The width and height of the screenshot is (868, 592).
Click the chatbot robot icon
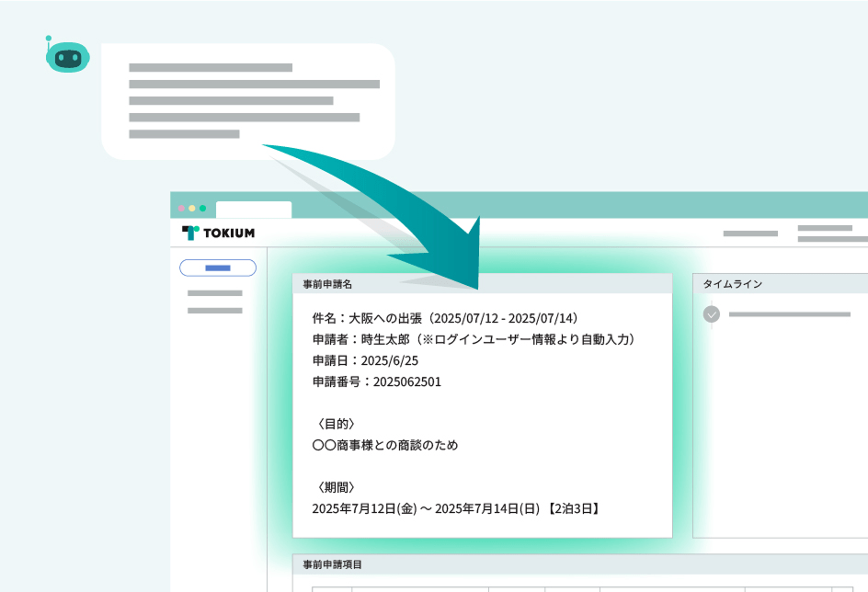pos(67,55)
